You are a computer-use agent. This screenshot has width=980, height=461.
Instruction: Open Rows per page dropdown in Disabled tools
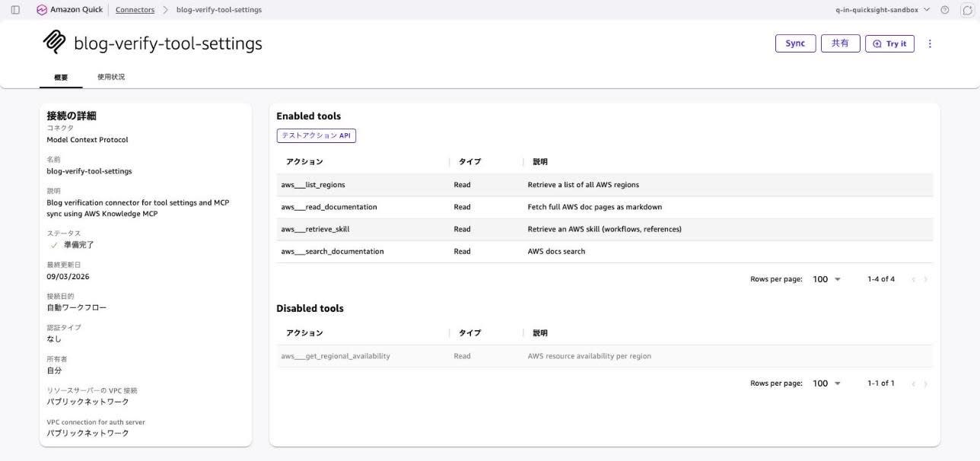(826, 383)
